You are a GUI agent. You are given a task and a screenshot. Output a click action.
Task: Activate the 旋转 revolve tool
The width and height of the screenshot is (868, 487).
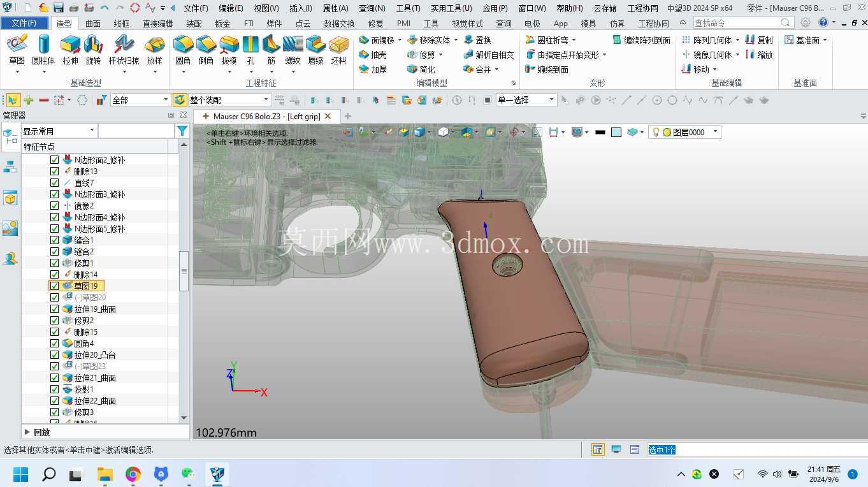point(93,50)
